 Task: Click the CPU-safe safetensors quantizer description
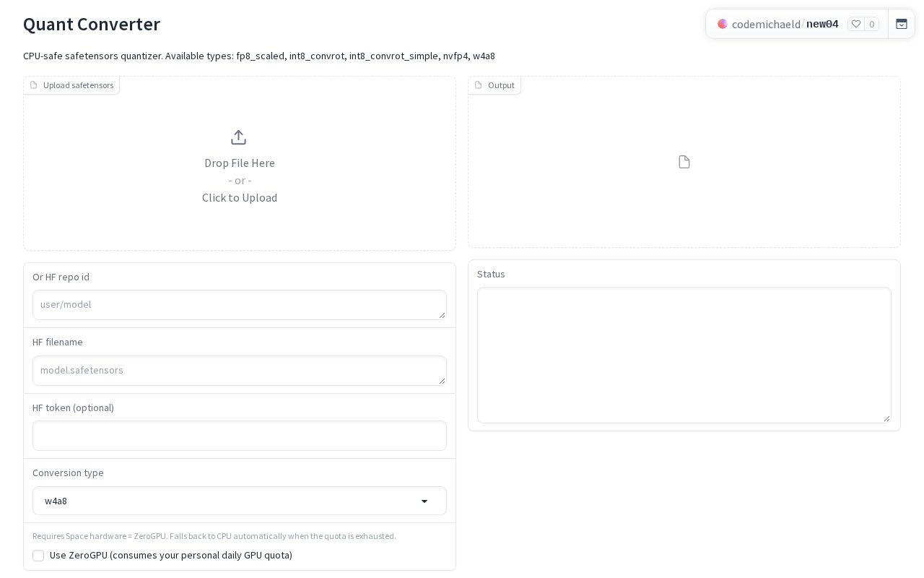click(259, 56)
